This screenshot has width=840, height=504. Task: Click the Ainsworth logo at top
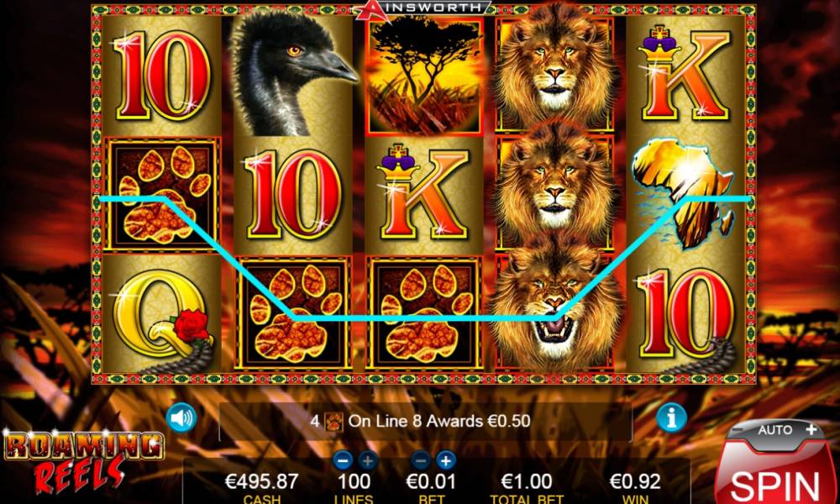(x=424, y=8)
